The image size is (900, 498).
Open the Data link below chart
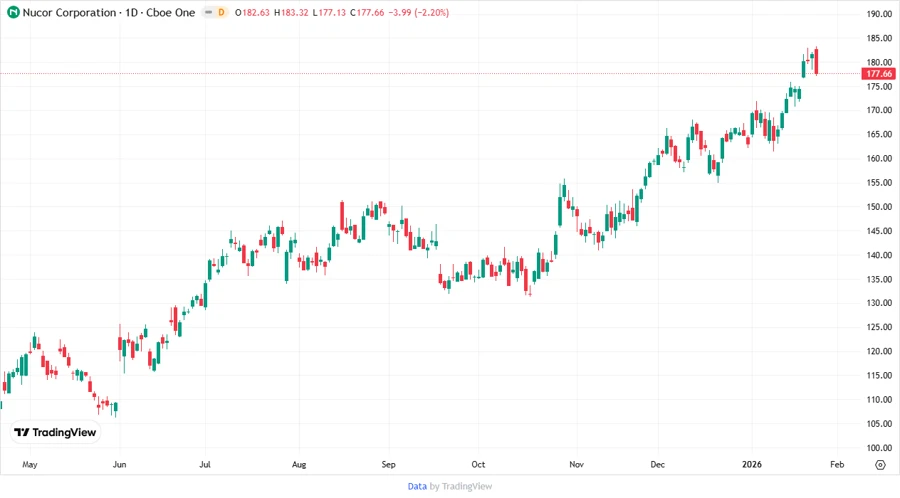417,487
